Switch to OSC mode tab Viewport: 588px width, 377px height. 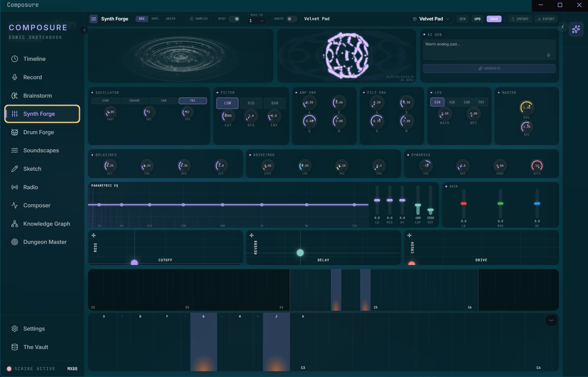(x=142, y=19)
